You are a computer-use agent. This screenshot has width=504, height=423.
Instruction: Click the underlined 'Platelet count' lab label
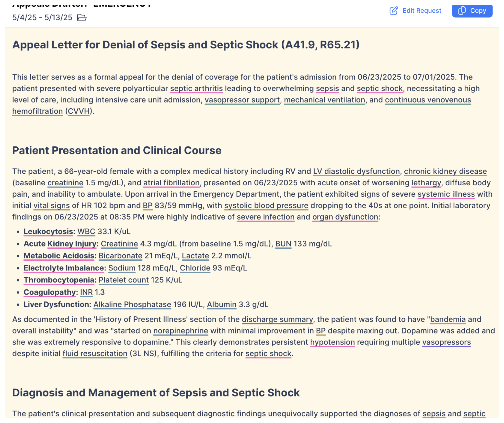(124, 280)
